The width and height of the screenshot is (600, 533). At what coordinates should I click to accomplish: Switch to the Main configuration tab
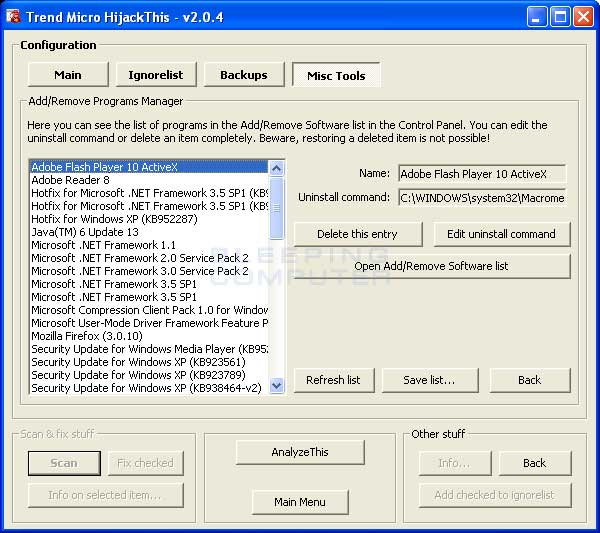coord(68,75)
